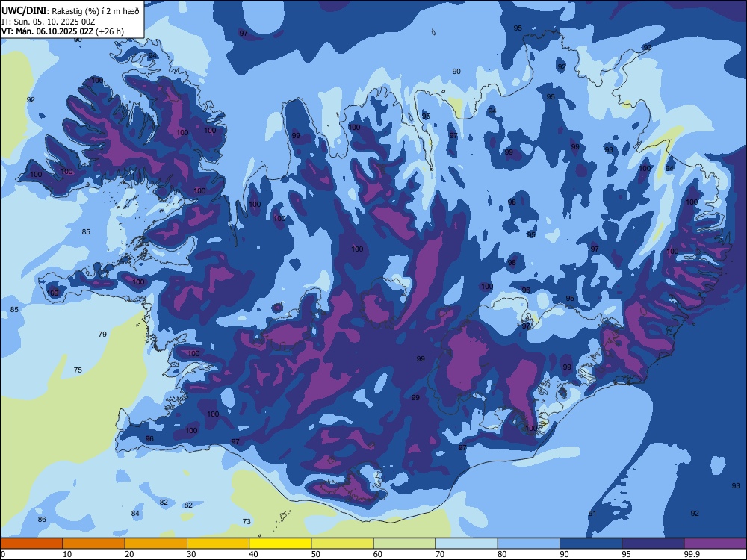Select the 20 tick label on the scale
The width and height of the screenshot is (747, 560).
click(x=129, y=554)
